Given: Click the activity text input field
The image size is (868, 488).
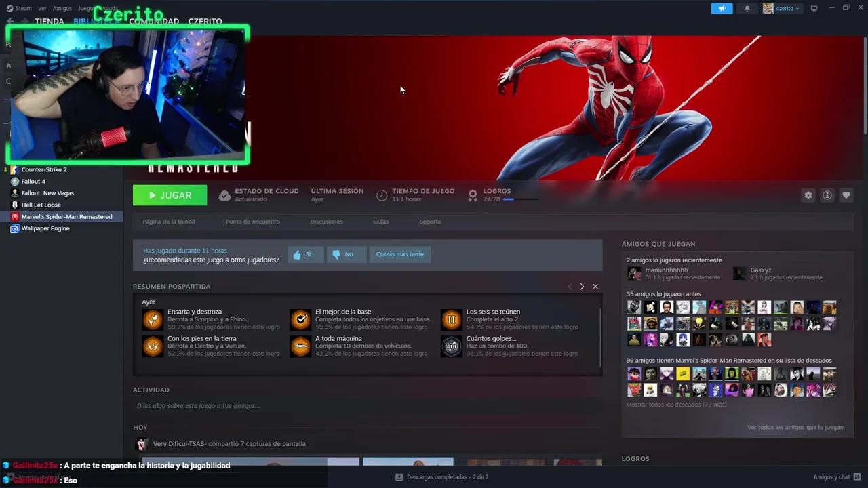Looking at the screenshot, I should coord(368,405).
